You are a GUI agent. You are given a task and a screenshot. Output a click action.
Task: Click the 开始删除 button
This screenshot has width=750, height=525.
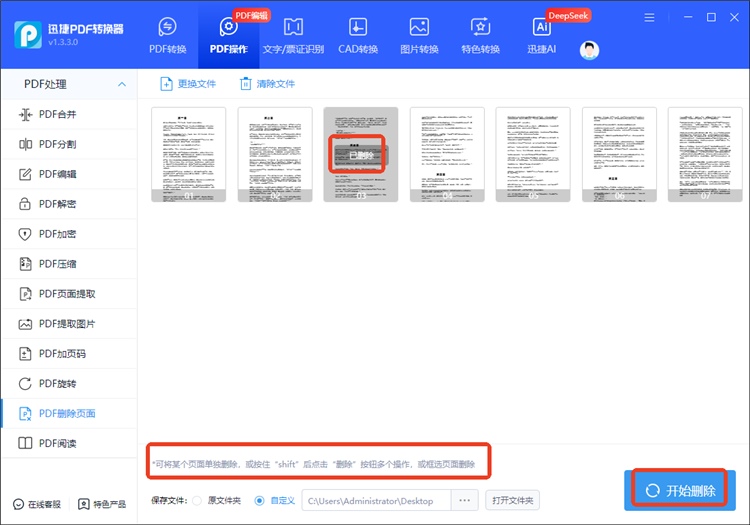pos(681,490)
